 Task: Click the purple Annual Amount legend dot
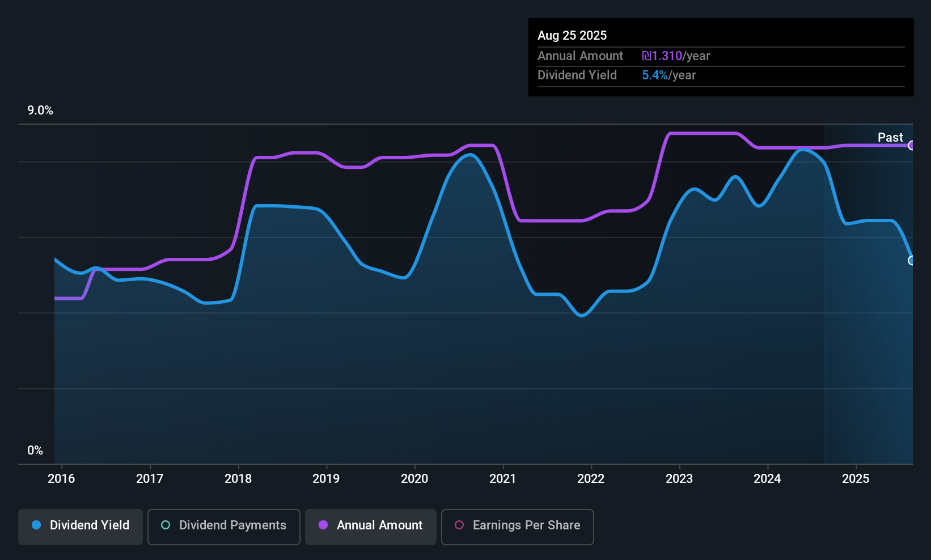point(323,525)
